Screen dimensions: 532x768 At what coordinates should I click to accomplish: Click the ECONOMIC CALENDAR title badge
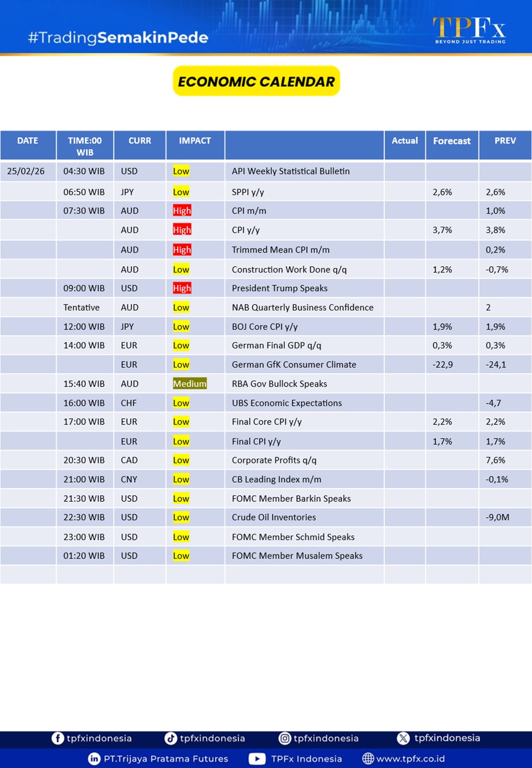click(x=256, y=81)
